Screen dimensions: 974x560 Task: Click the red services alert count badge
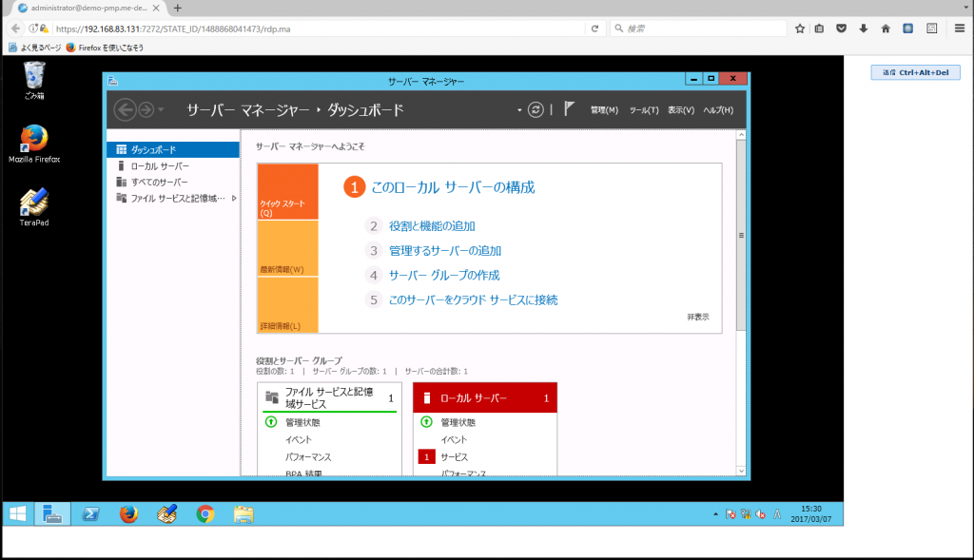coord(426,457)
